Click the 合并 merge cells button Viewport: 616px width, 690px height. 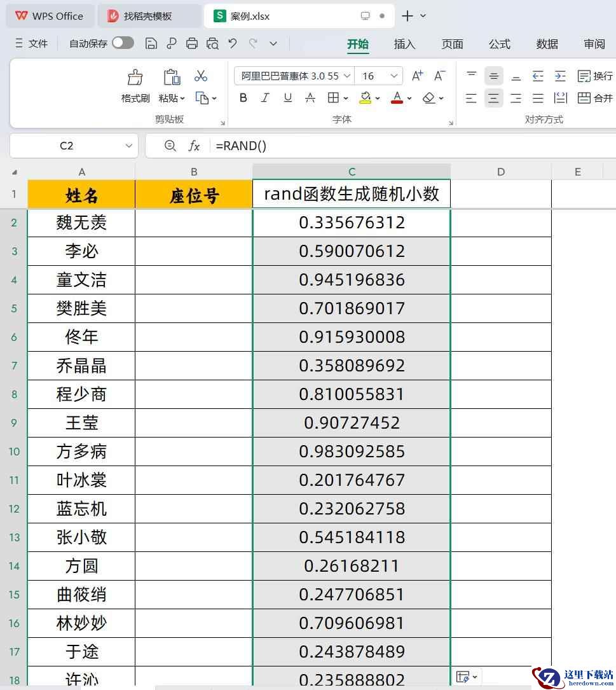tap(595, 98)
